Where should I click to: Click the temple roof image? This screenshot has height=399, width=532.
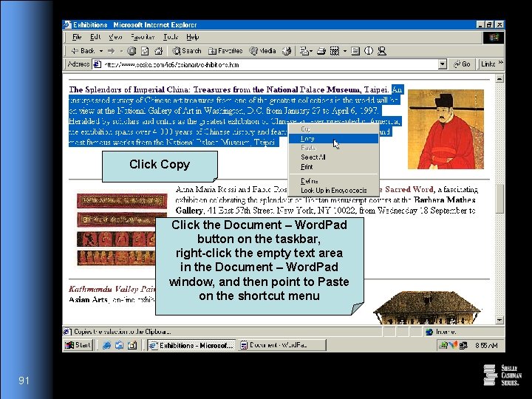click(427, 307)
